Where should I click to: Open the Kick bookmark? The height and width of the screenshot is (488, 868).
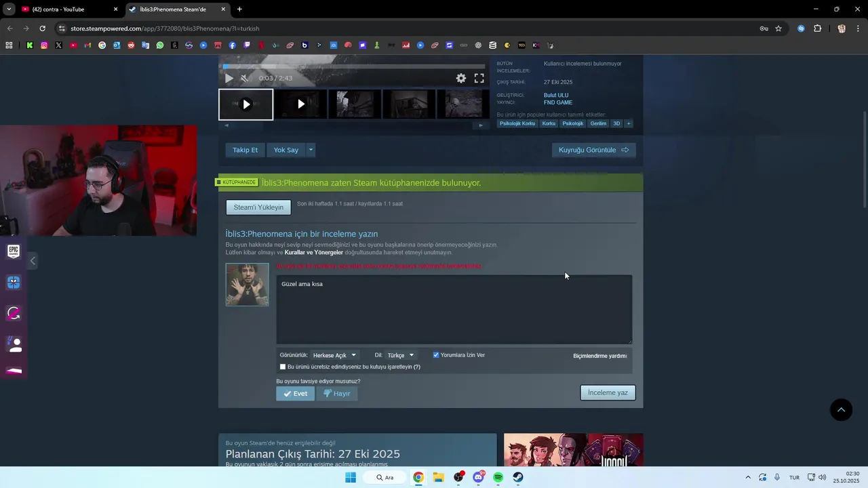(29, 45)
